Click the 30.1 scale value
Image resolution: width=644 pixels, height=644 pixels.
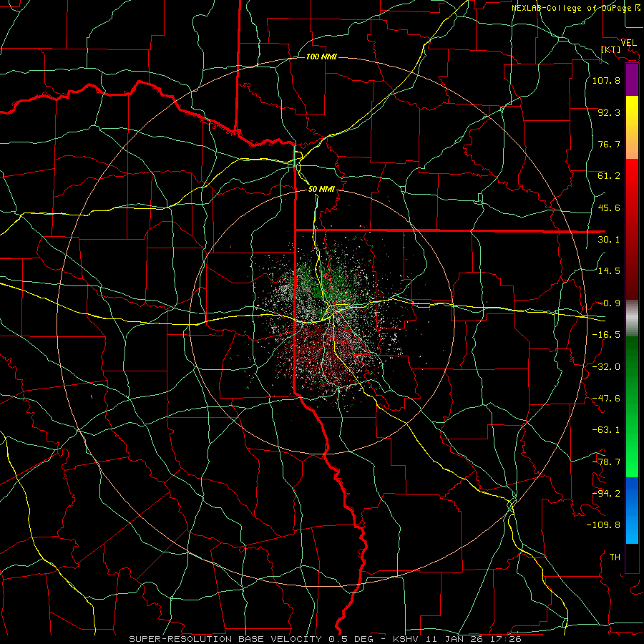coord(609,239)
